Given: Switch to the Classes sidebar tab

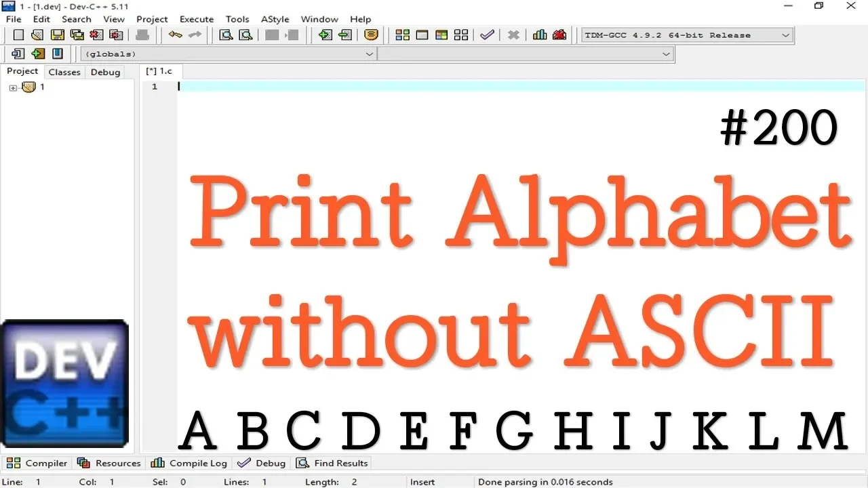Looking at the screenshot, I should 64,72.
